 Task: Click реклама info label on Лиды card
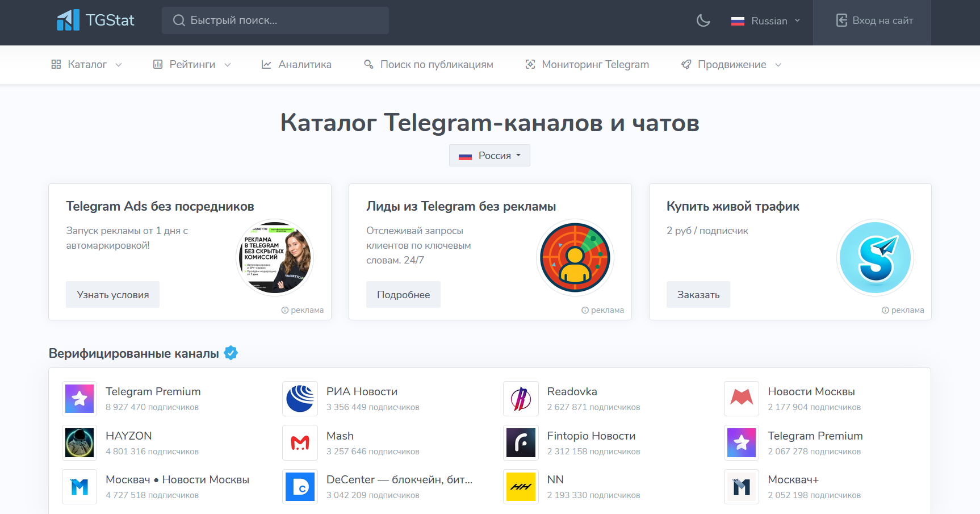(x=602, y=310)
